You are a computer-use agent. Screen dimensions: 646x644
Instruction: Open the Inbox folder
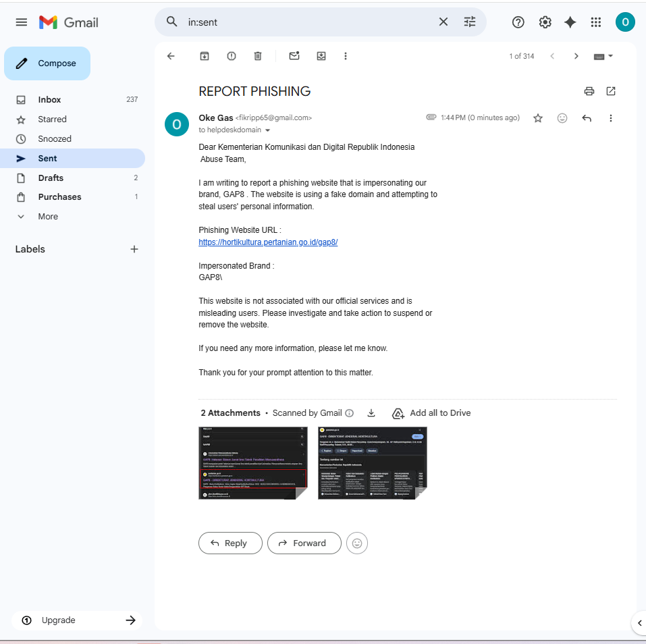pyautogui.click(x=72, y=100)
